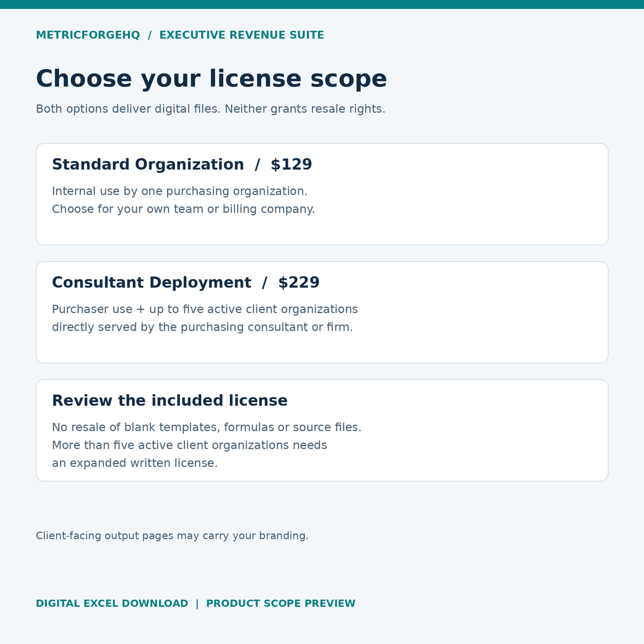Click the 'Both options deliver digital files' subtitle
This screenshot has height=644, width=644.
[210, 109]
